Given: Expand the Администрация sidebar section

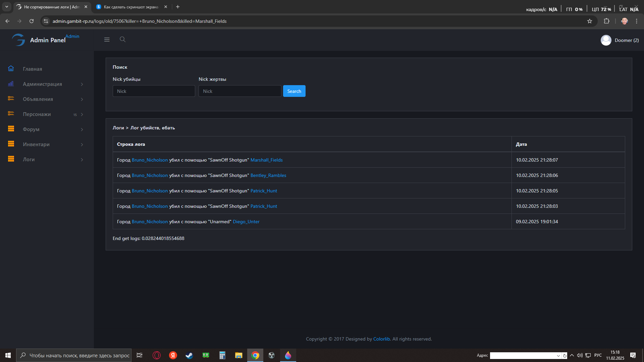Looking at the screenshot, I should [42, 84].
